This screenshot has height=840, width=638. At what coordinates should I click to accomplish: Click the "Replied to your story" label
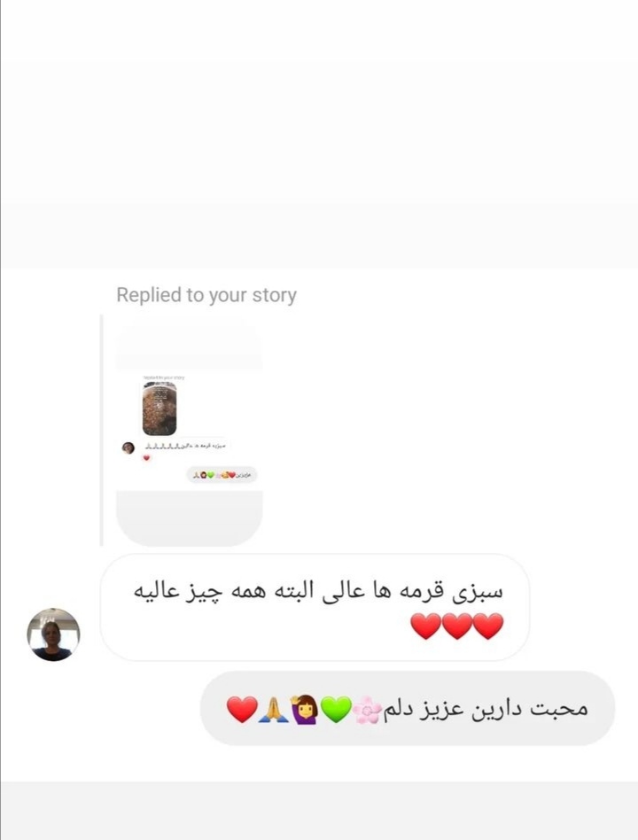click(x=206, y=295)
